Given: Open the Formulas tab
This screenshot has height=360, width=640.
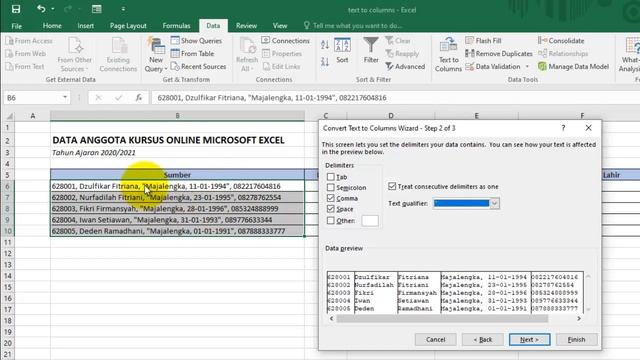Looking at the screenshot, I should tap(176, 26).
